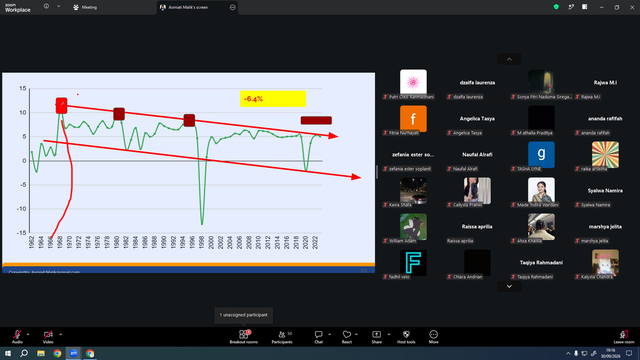
Task: Open the More options menu
Action: pos(433,337)
